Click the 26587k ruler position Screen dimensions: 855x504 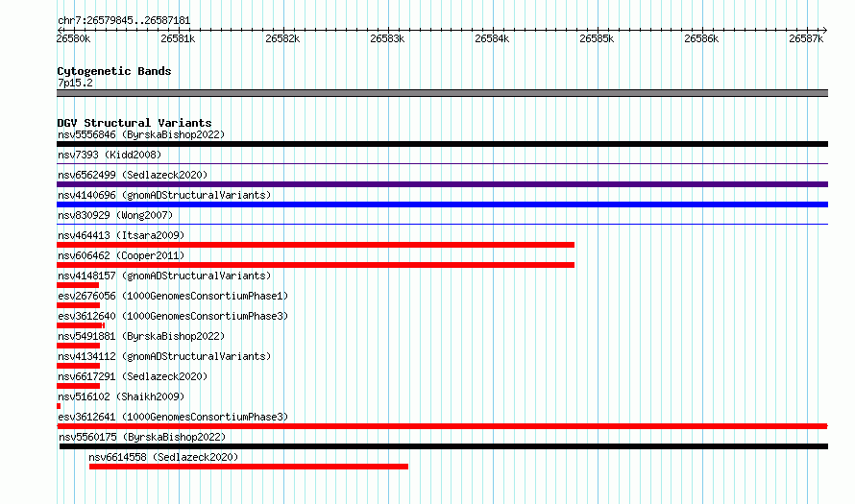click(x=806, y=38)
